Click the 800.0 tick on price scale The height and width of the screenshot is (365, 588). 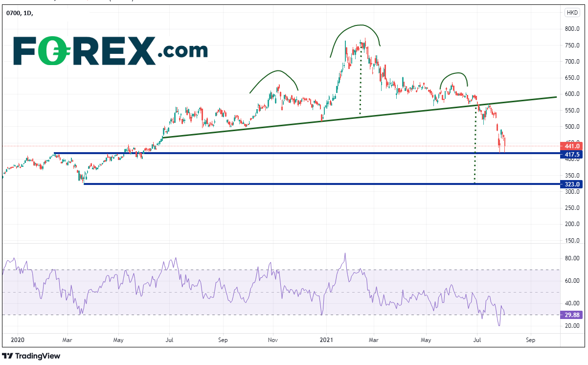pyautogui.click(x=572, y=29)
